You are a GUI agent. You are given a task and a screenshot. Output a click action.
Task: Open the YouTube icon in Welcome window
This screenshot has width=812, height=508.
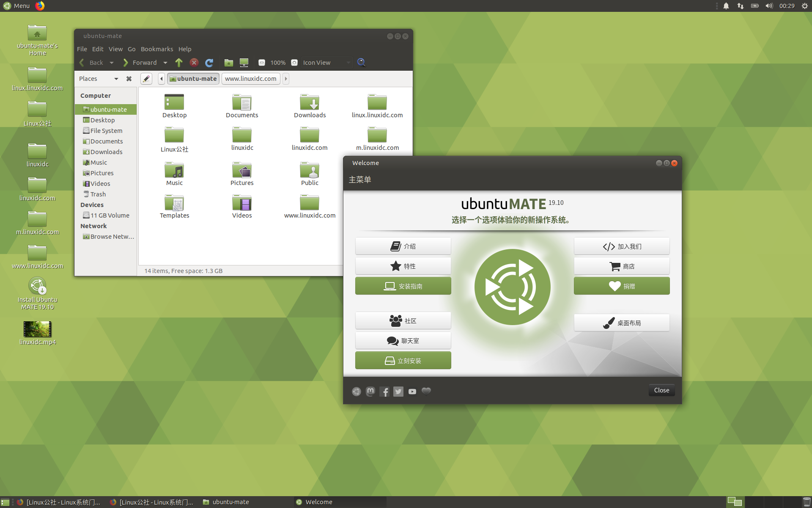(412, 391)
